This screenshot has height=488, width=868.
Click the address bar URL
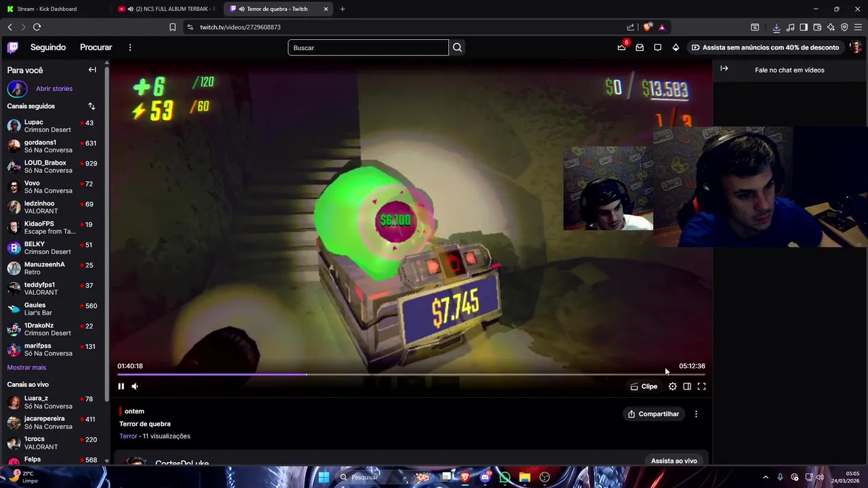tap(240, 27)
